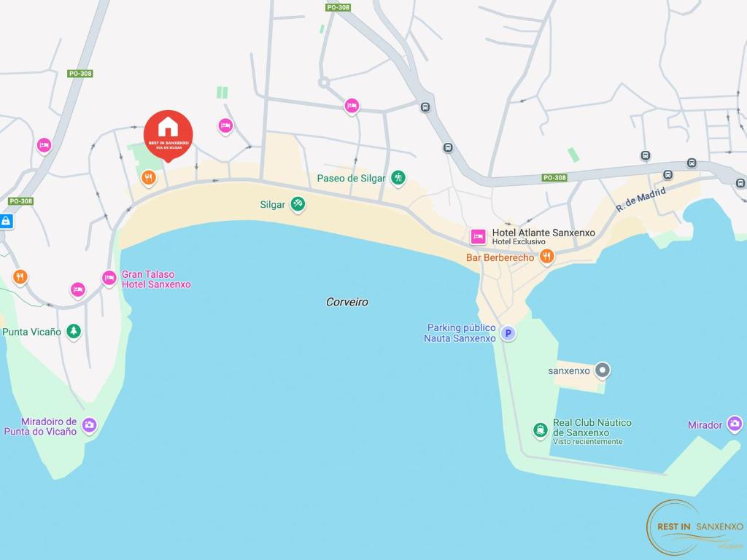Screen dimensions: 747x560
Task: Open the Paseo de Silgar hiking marker
Action: (x=398, y=178)
